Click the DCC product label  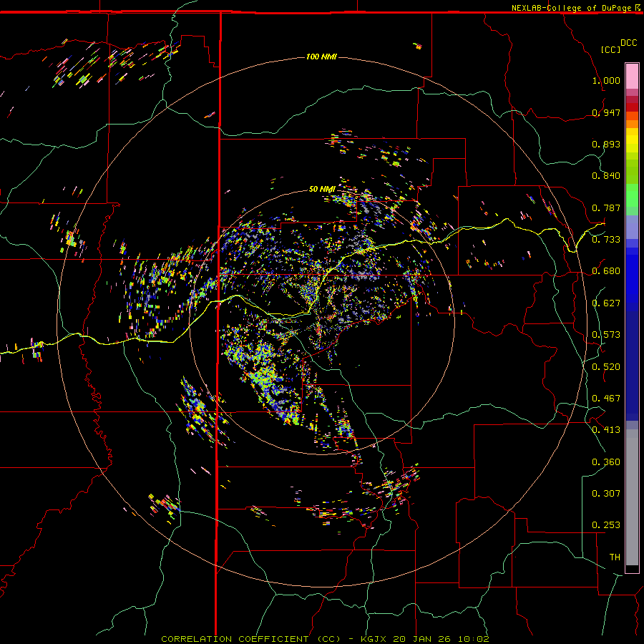(628, 43)
